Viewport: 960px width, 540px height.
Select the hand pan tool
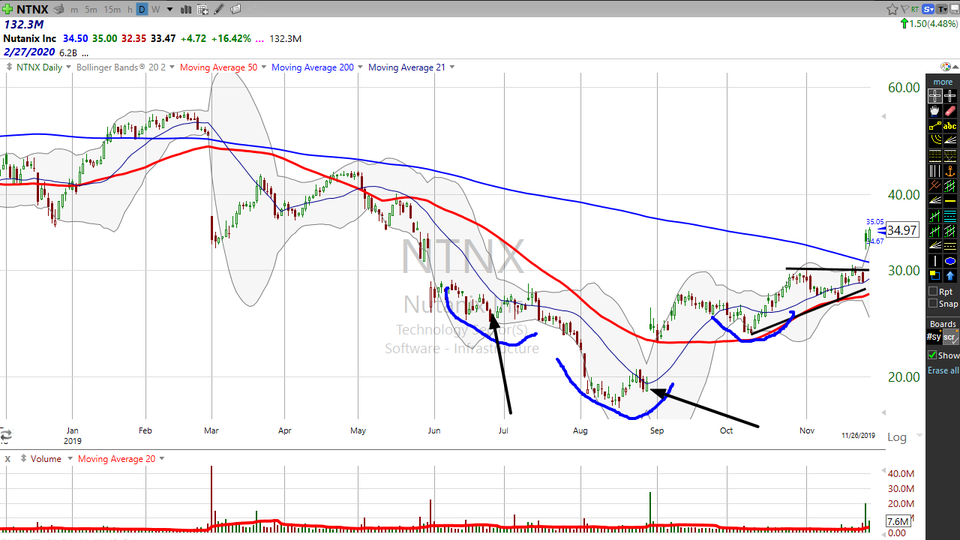pos(935,111)
